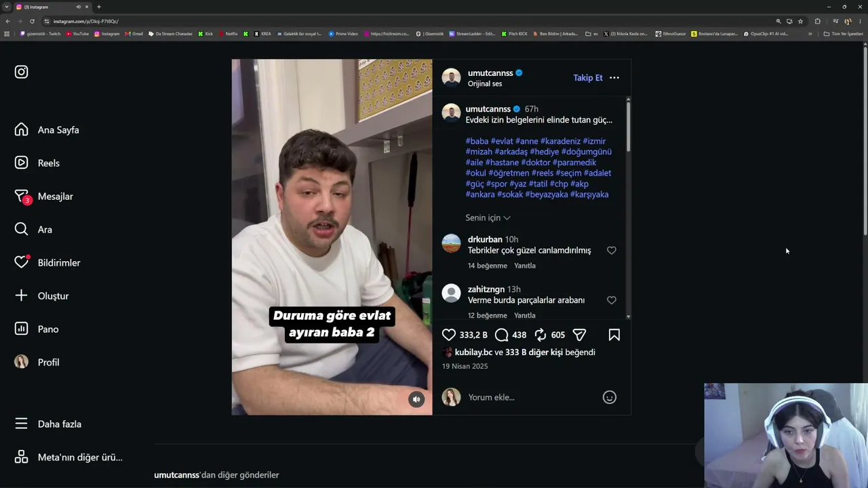Click the Yorum ekle comment field
Screen dimensions: 868x488
coord(532,397)
